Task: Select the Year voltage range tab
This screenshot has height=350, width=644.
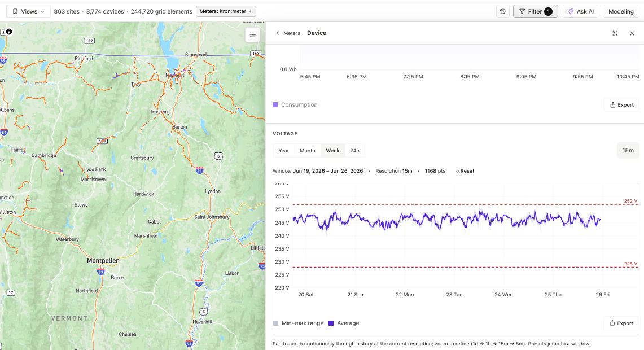Action: tap(284, 151)
